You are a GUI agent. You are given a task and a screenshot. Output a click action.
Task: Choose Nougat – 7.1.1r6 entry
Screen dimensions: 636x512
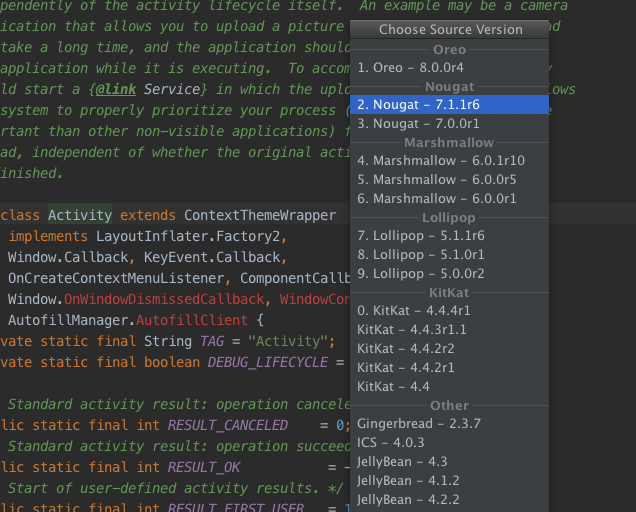point(449,105)
